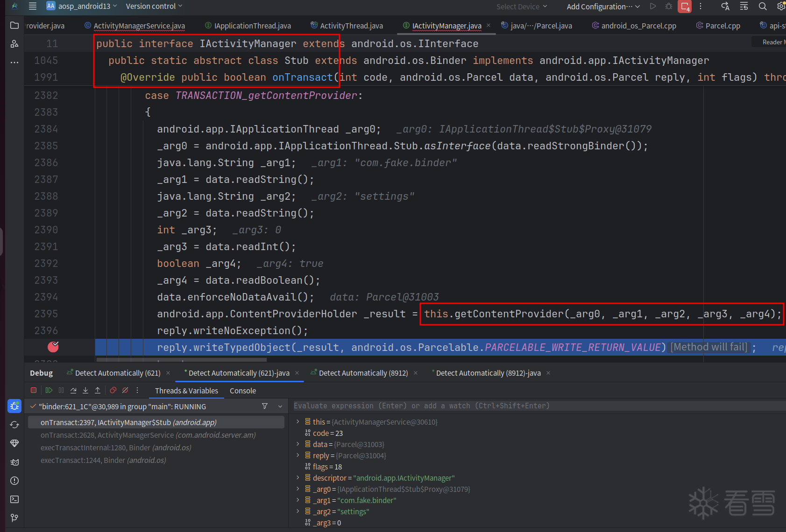
Task: Open Search Everywhere magnifier
Action: pyautogui.click(x=763, y=6)
